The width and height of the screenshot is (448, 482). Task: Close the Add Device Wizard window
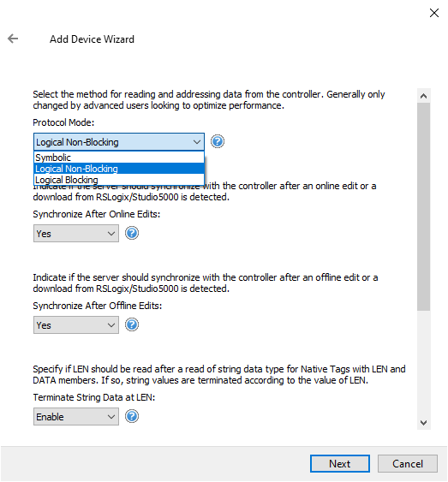[434, 13]
